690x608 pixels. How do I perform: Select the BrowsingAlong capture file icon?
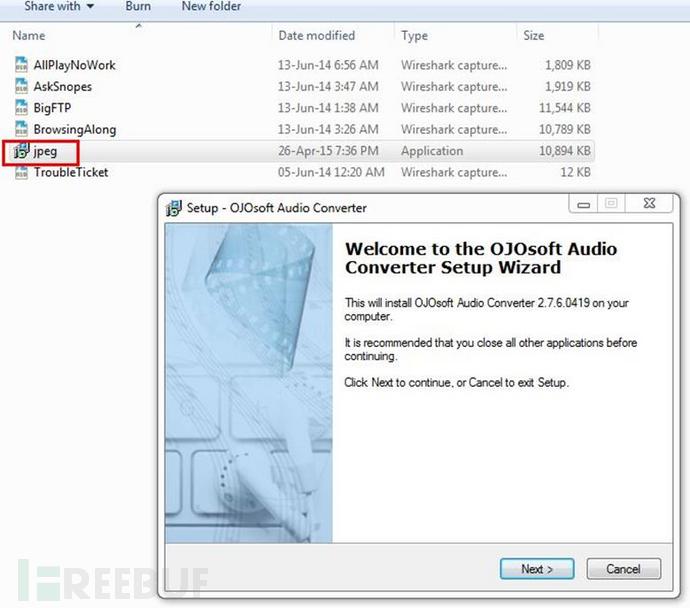tap(21, 129)
